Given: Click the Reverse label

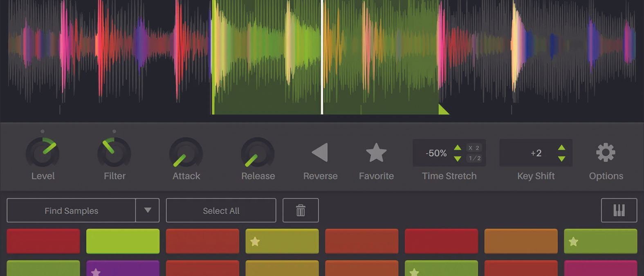Looking at the screenshot, I should [320, 176].
